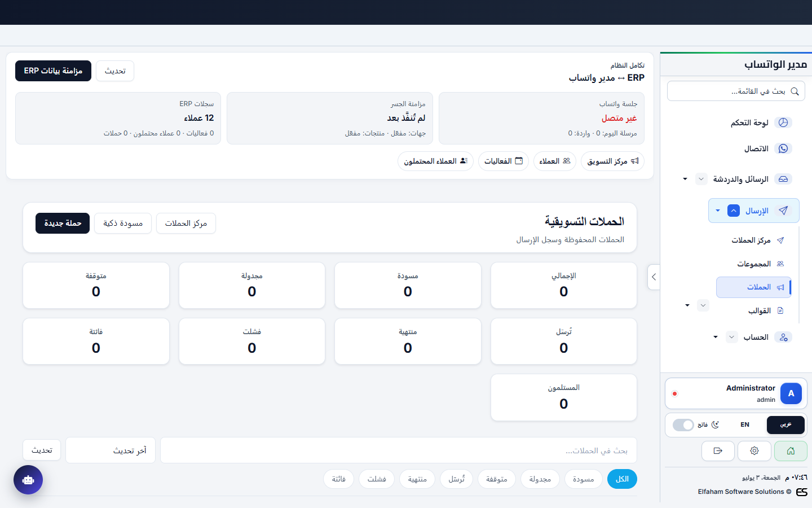The width and height of the screenshot is (812, 508).
Task: Open العملاء shortcut button
Action: [x=555, y=161]
